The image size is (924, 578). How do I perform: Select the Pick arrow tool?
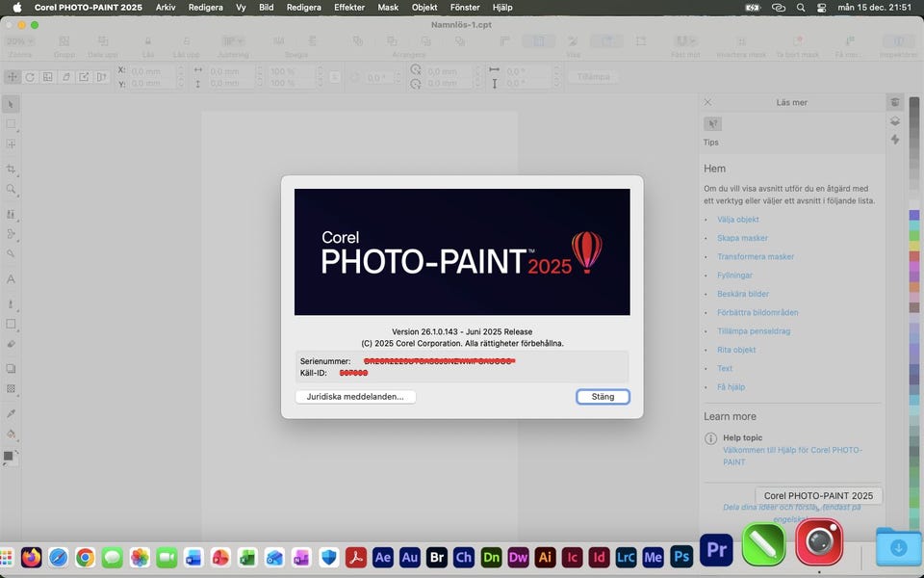tap(12, 104)
